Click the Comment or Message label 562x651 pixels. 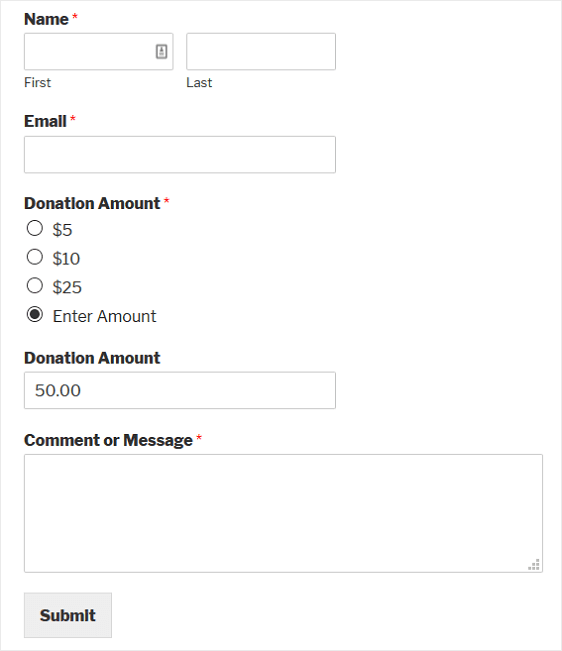coord(108,441)
